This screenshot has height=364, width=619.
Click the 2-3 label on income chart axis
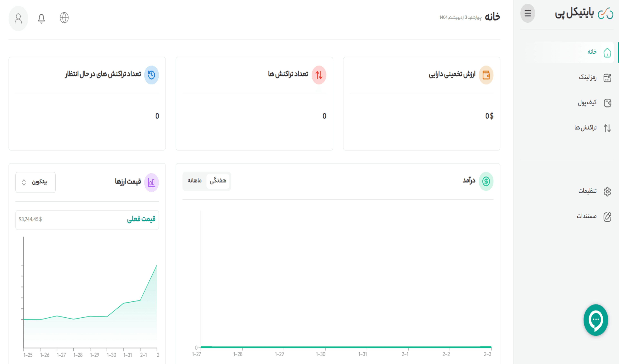coord(488,354)
